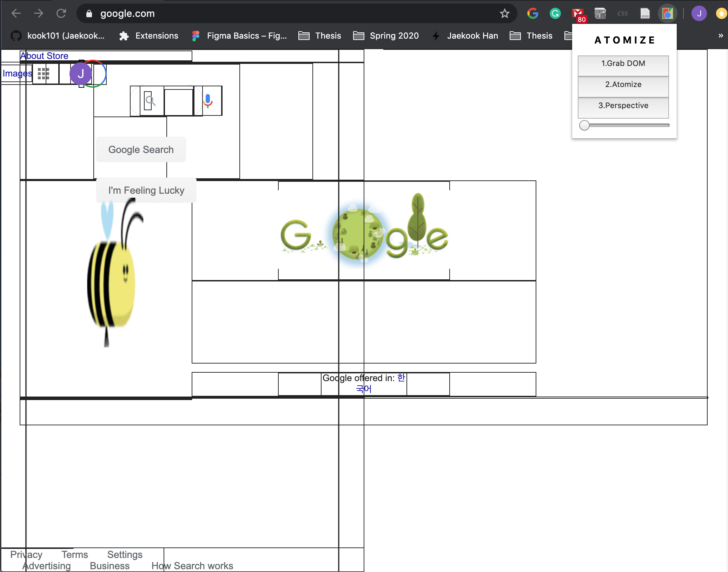
Task: Click the CSS extension icon
Action: [622, 13]
